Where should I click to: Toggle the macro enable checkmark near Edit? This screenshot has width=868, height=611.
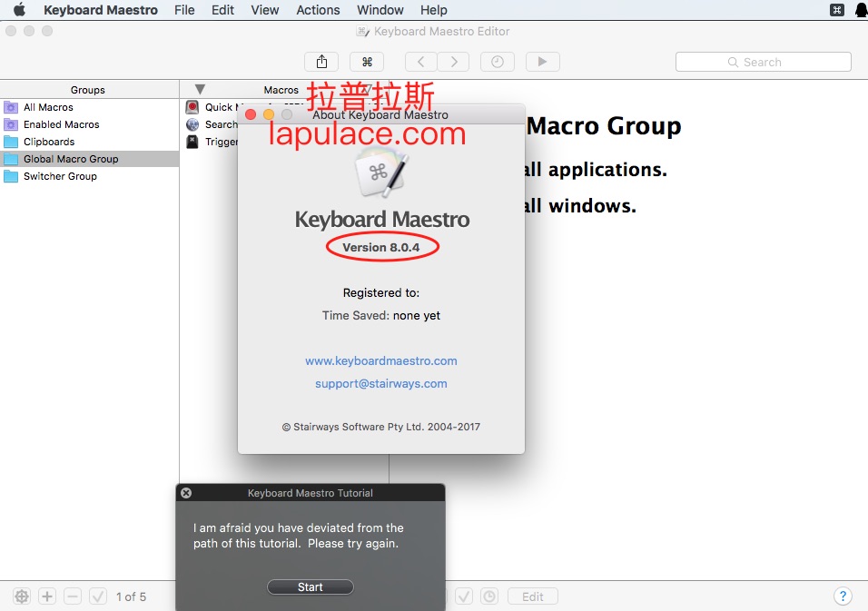click(x=464, y=596)
